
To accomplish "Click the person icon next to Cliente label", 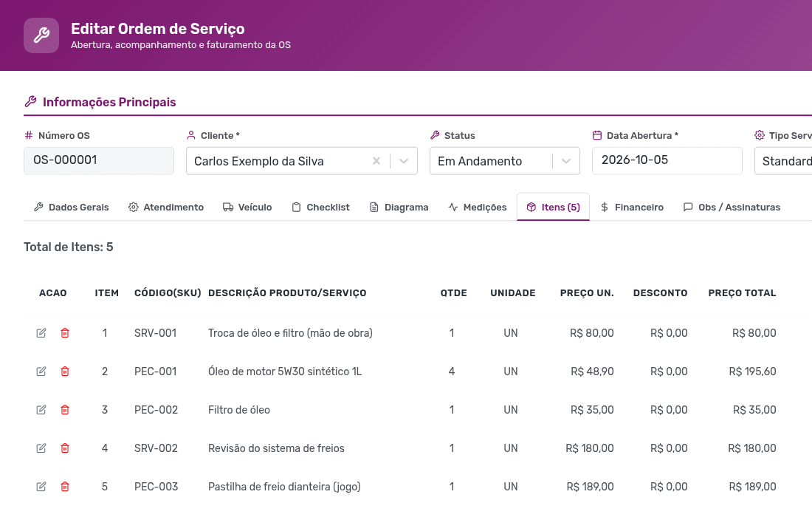I will click(x=191, y=135).
